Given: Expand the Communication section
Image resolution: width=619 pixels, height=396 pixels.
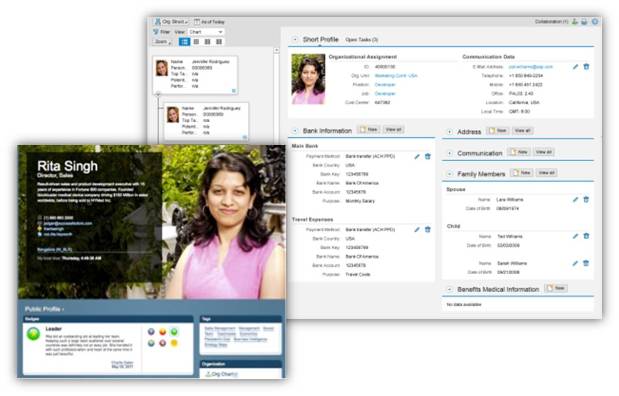Looking at the screenshot, I should 449,153.
